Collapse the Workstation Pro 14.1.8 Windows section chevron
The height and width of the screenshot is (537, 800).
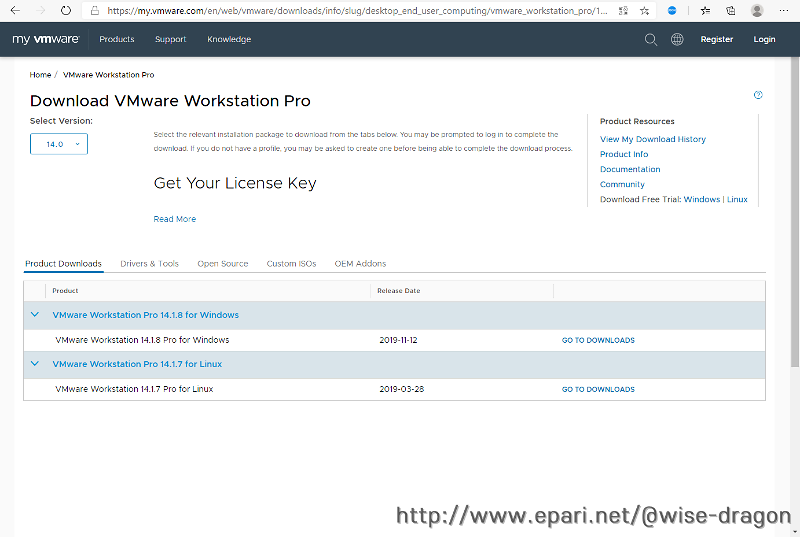[35, 315]
